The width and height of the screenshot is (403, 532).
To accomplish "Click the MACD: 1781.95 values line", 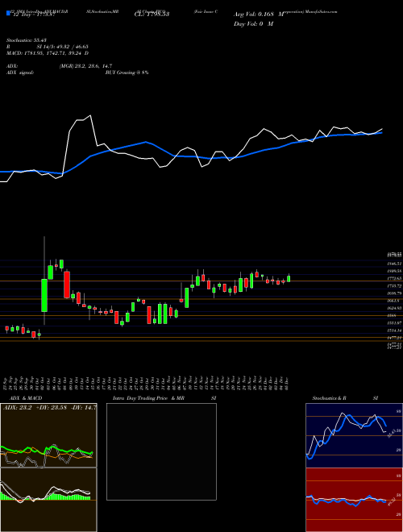I will coord(48,53).
